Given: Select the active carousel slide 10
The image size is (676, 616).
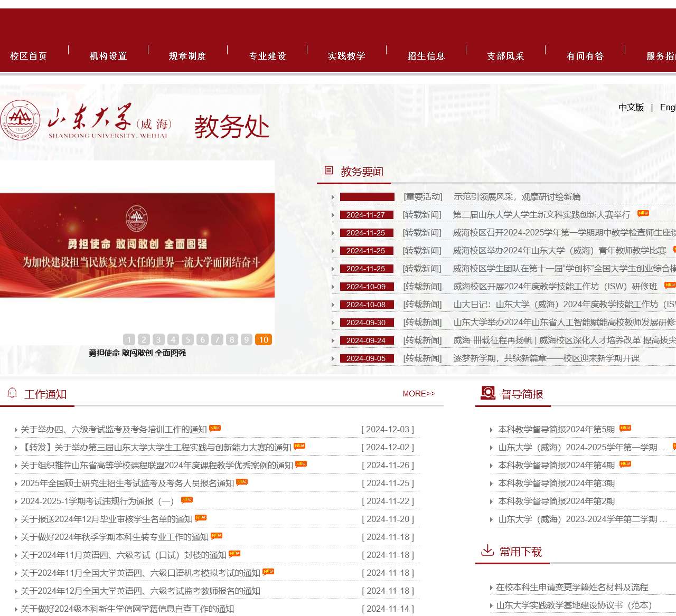Looking at the screenshot, I should pyautogui.click(x=264, y=339).
